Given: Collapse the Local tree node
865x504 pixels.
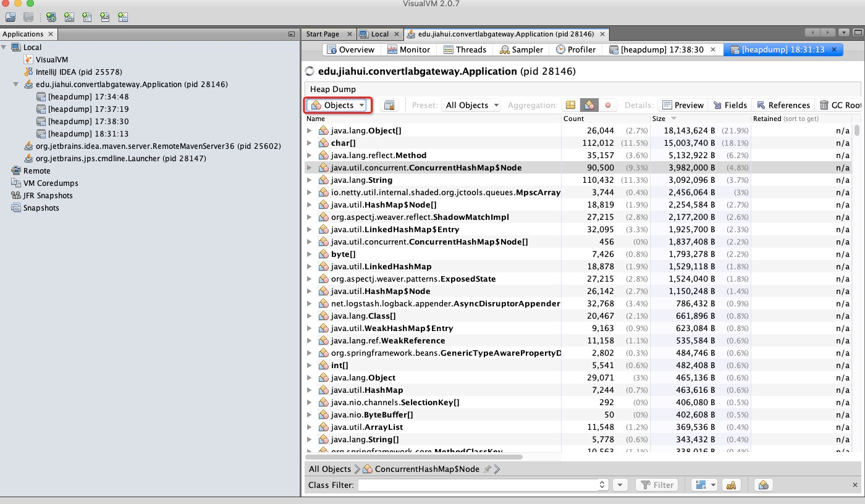Looking at the screenshot, I should (5, 47).
